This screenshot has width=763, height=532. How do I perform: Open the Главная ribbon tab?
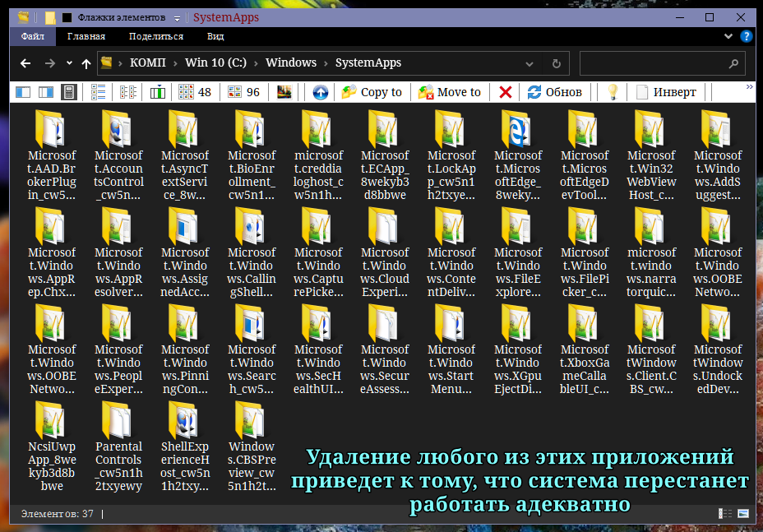(86, 36)
